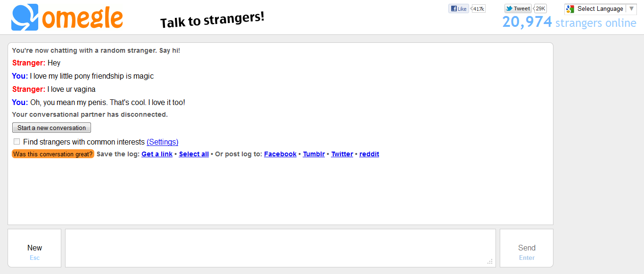Post the log to Tumblr link

coord(314,154)
